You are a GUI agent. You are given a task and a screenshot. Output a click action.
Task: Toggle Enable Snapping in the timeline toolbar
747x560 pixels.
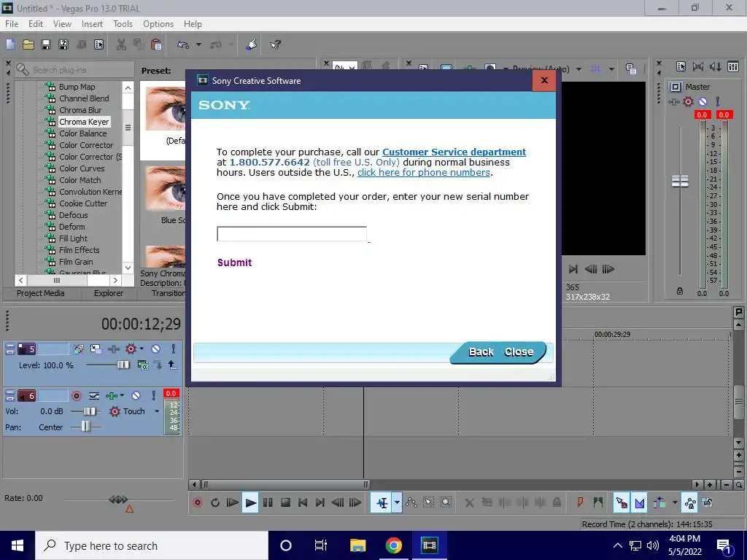pyautogui.click(x=622, y=502)
